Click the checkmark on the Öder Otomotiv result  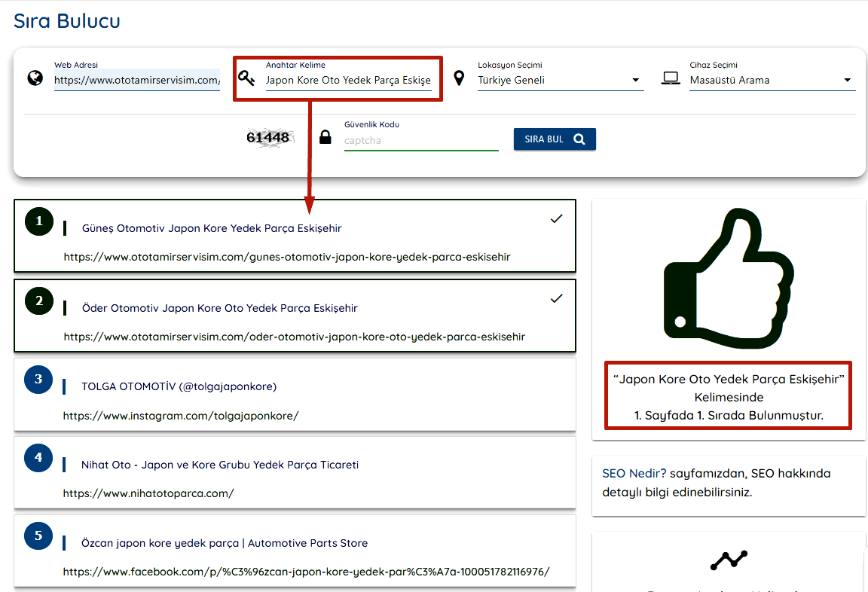pos(556,298)
